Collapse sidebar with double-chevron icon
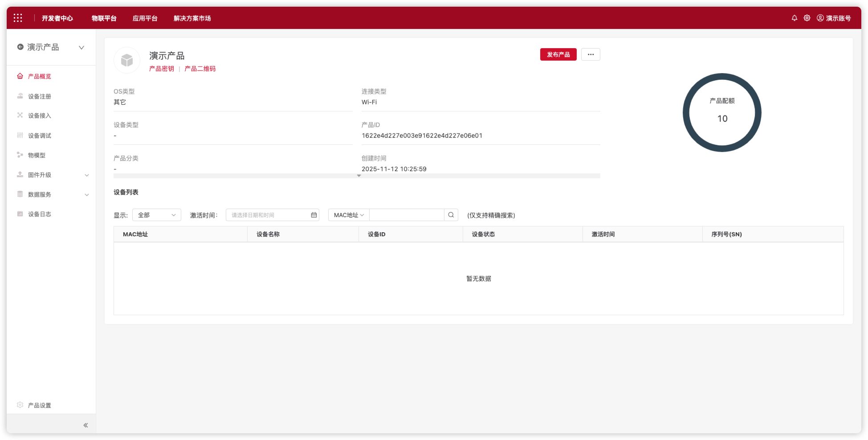The image size is (868, 440). pyautogui.click(x=86, y=425)
